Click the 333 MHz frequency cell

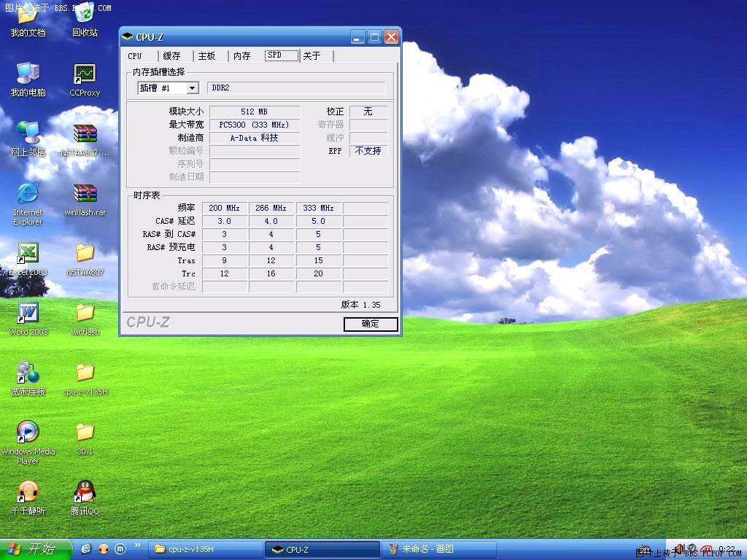[318, 208]
